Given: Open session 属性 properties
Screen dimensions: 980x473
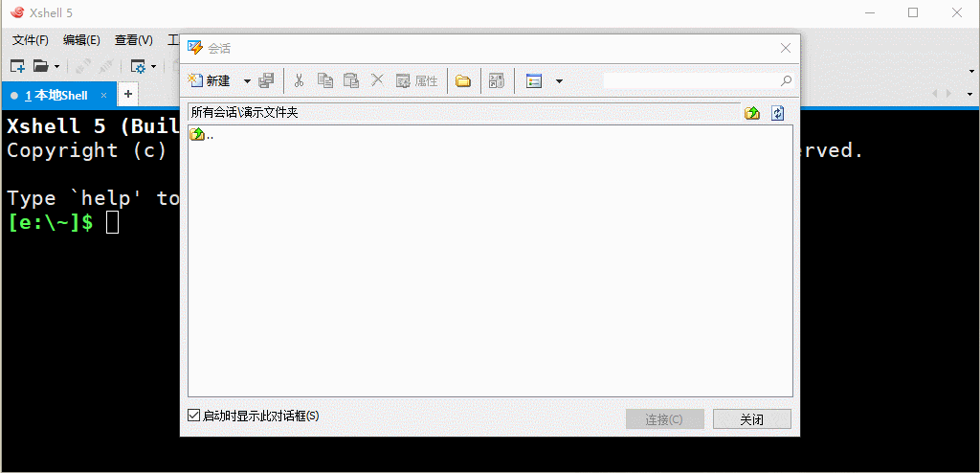Looking at the screenshot, I should coord(417,80).
